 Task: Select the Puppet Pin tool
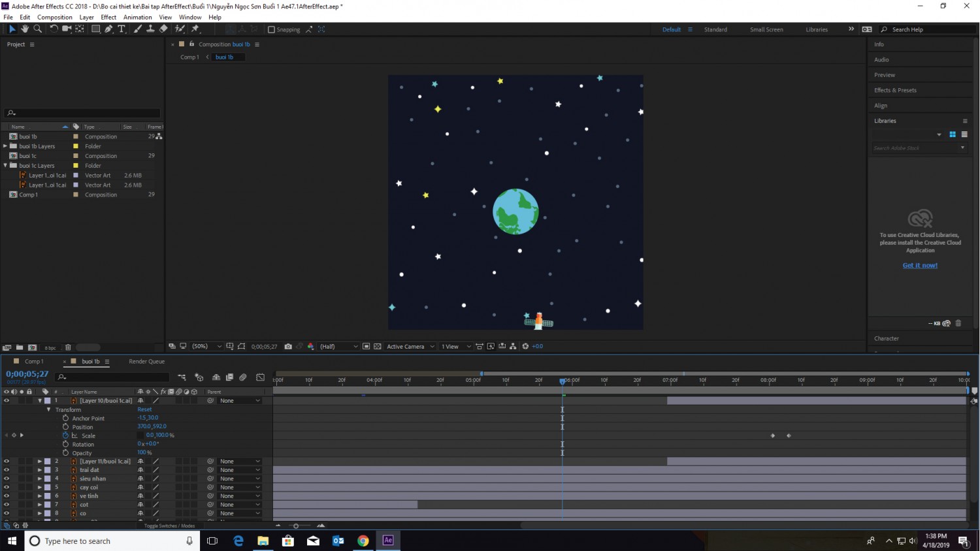(x=195, y=29)
